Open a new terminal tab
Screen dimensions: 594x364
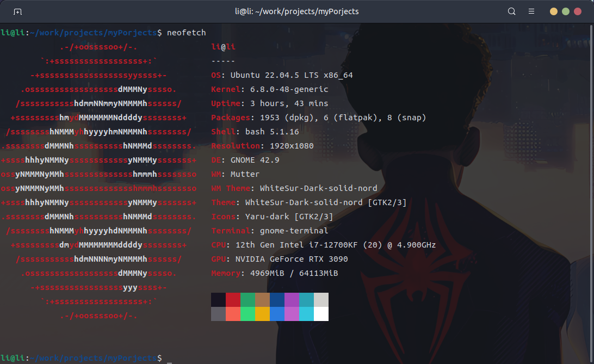[17, 12]
